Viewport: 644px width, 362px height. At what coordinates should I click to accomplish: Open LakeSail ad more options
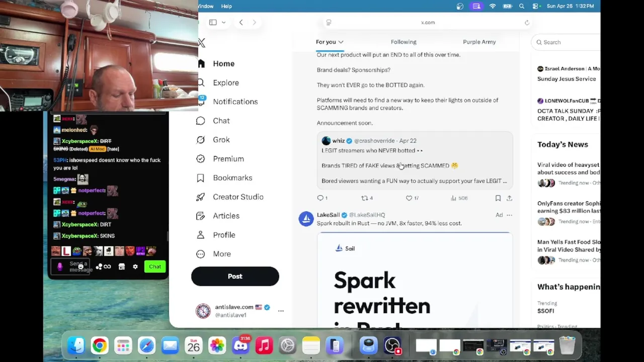(x=509, y=215)
